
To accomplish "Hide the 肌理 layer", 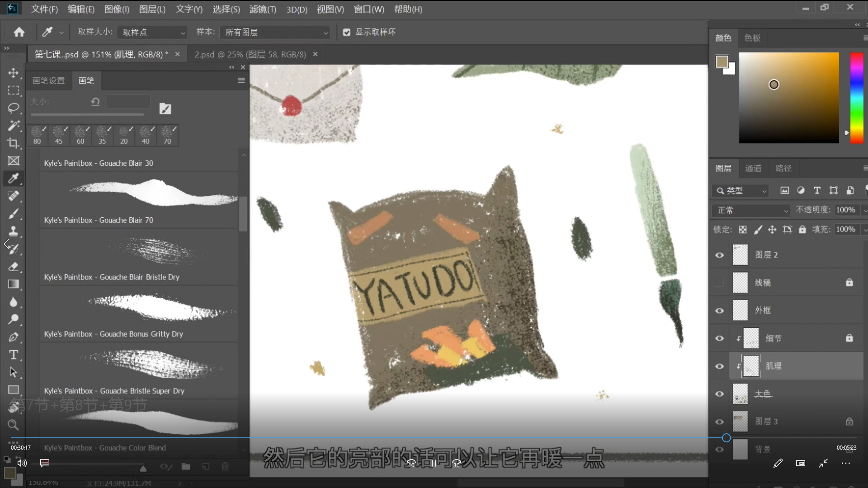I will click(719, 366).
